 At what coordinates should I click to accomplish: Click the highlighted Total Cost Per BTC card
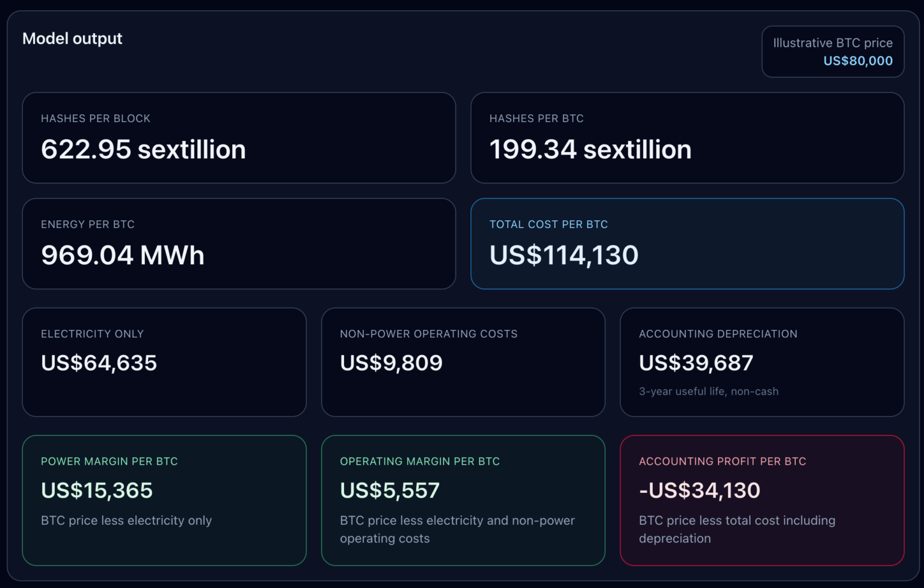688,243
